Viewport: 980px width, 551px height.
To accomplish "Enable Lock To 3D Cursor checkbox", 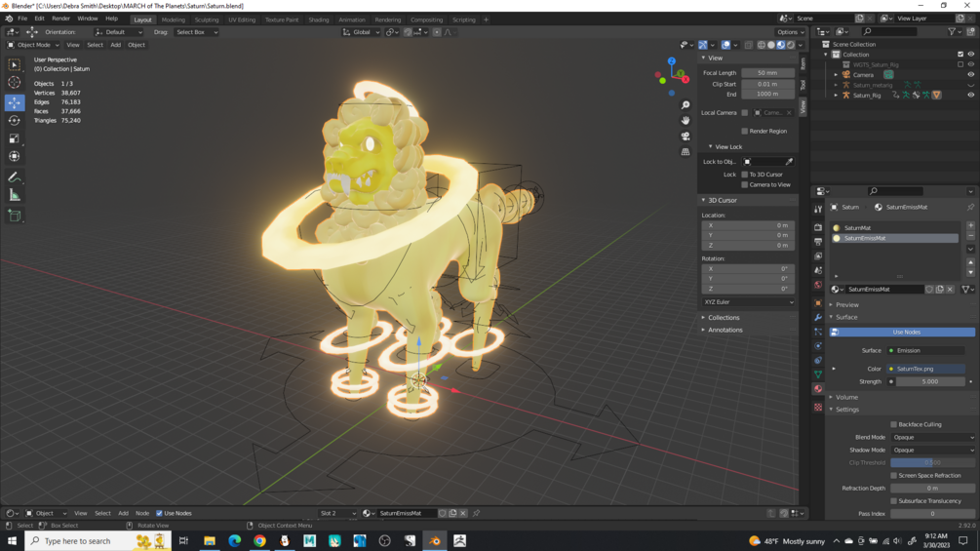I will coord(744,175).
